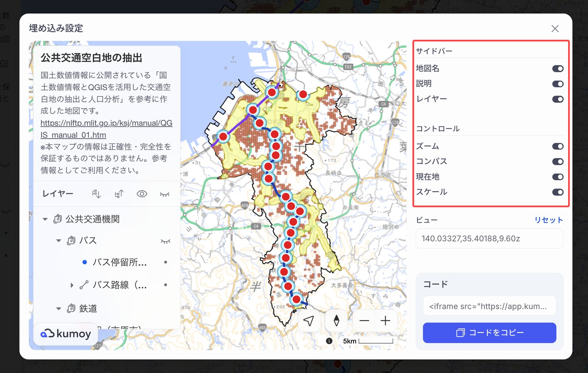Select the バス停留所 layer
This screenshot has width=588, height=373.
pos(119,262)
